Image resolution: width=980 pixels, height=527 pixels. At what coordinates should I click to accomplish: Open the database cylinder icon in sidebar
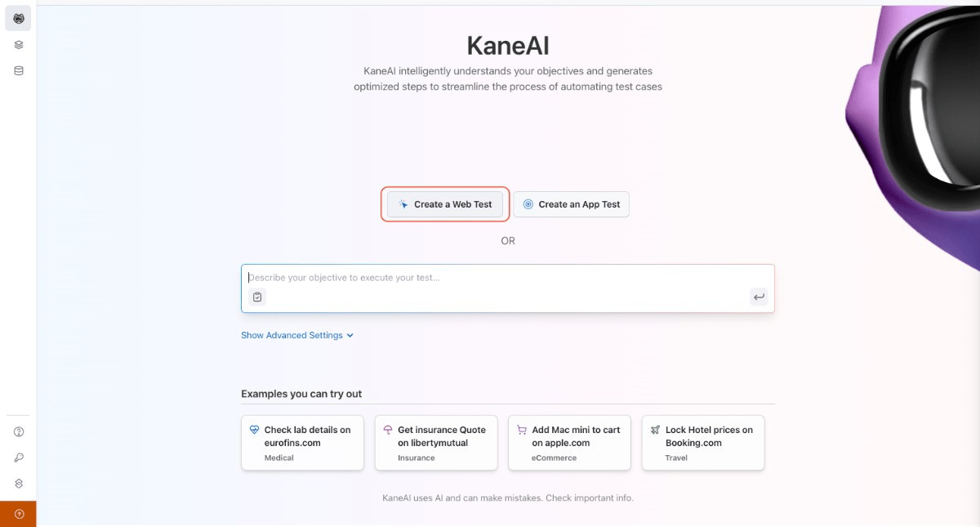coord(18,71)
